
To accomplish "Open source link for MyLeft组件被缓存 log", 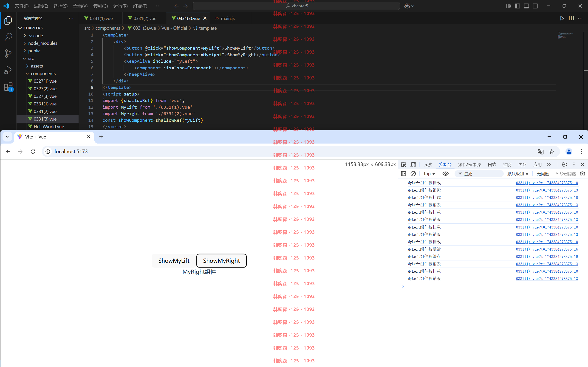I will (x=547, y=256).
